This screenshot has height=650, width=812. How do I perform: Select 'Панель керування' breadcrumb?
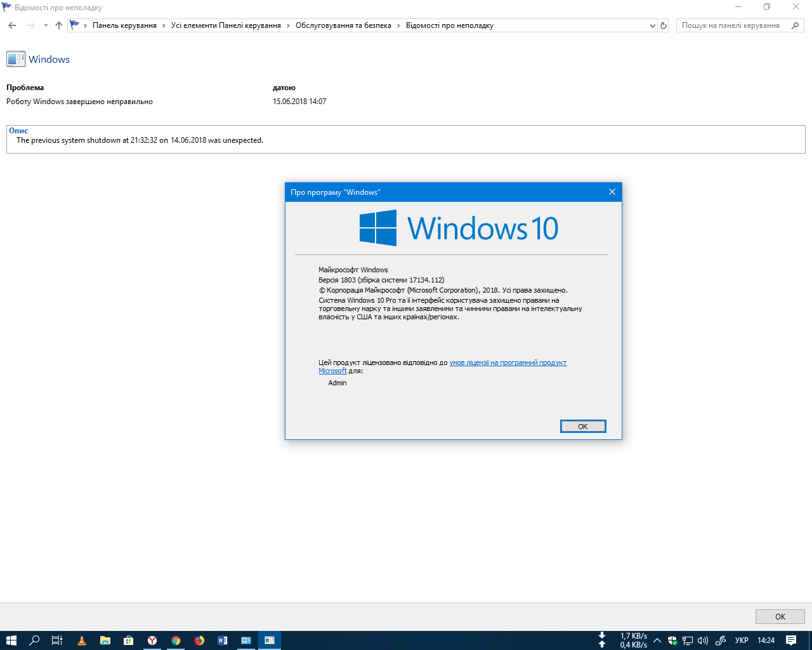124,25
